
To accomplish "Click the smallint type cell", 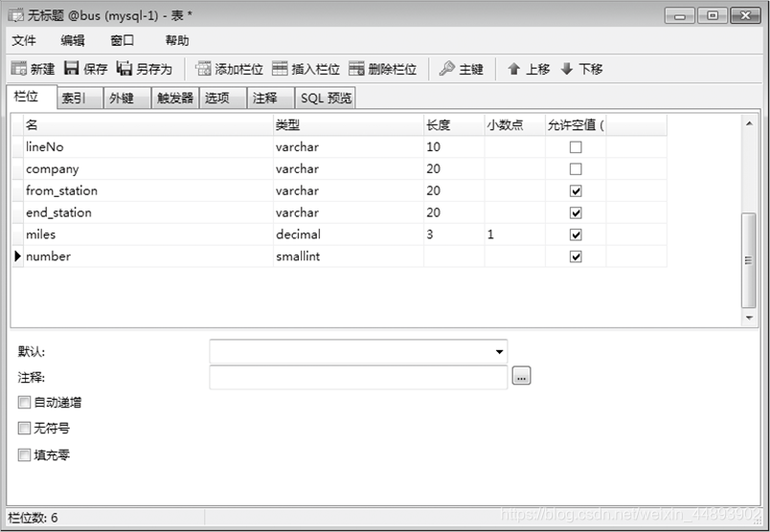I will tap(349, 256).
